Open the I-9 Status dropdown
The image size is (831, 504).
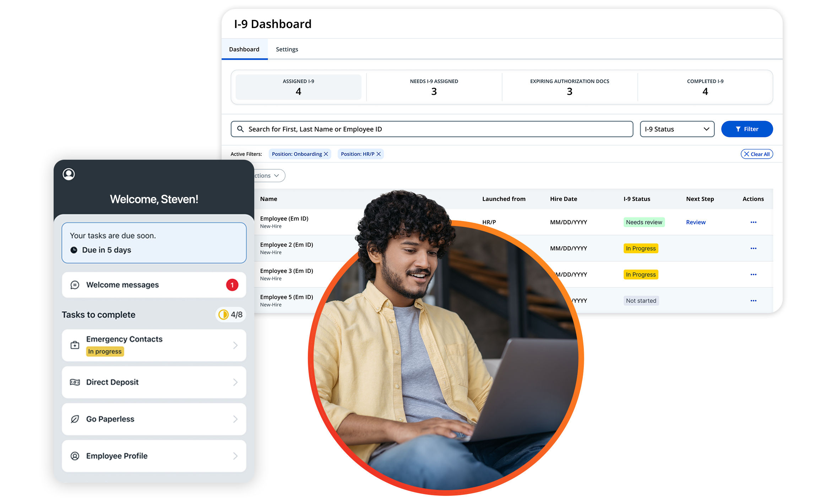(677, 129)
